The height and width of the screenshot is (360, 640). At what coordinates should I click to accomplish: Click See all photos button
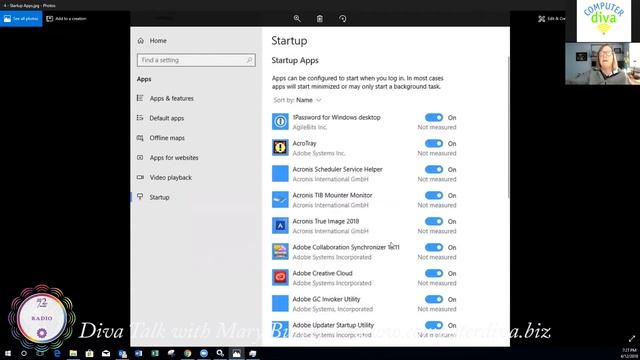coord(21,19)
